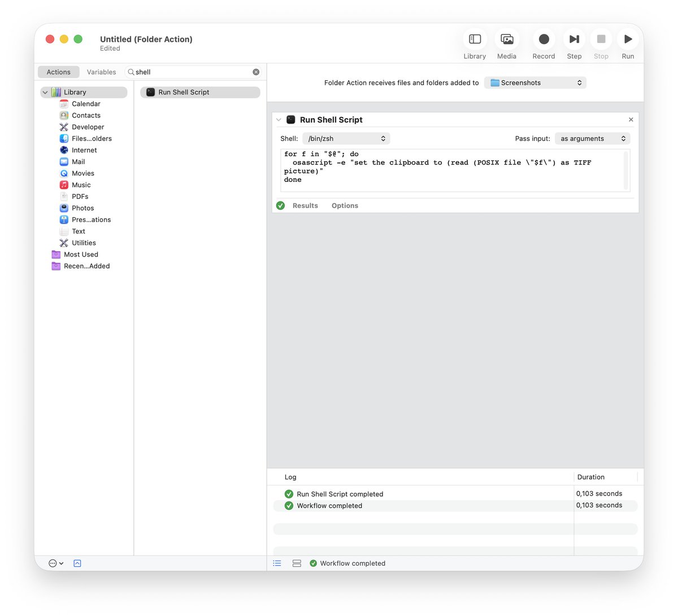Click the green check beside Results
The image size is (678, 616).
pyautogui.click(x=280, y=206)
